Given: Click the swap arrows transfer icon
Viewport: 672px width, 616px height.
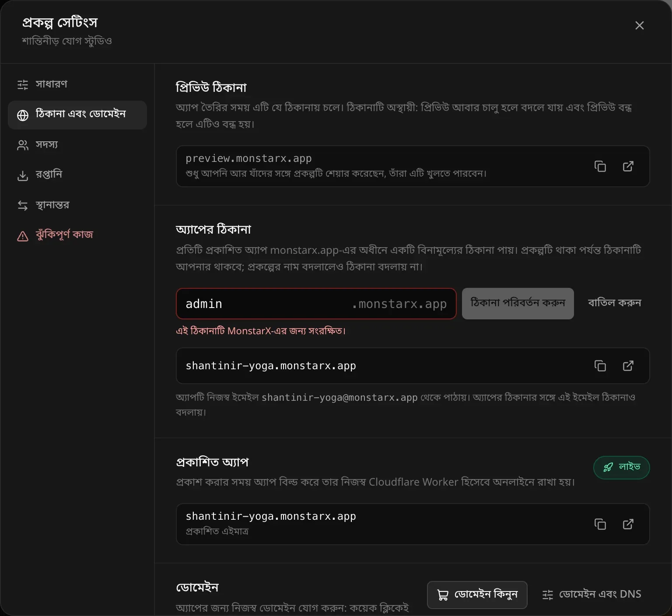Looking at the screenshot, I should point(23,205).
